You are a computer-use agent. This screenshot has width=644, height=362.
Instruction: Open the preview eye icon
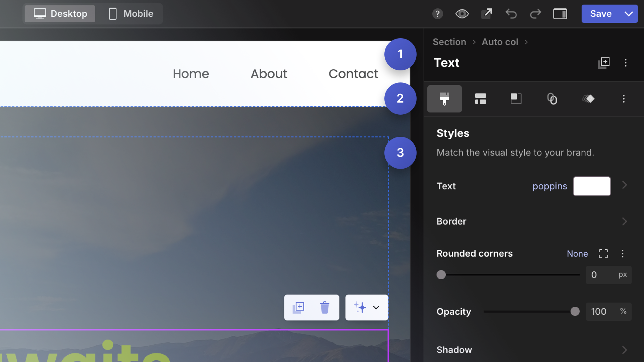pos(462,14)
